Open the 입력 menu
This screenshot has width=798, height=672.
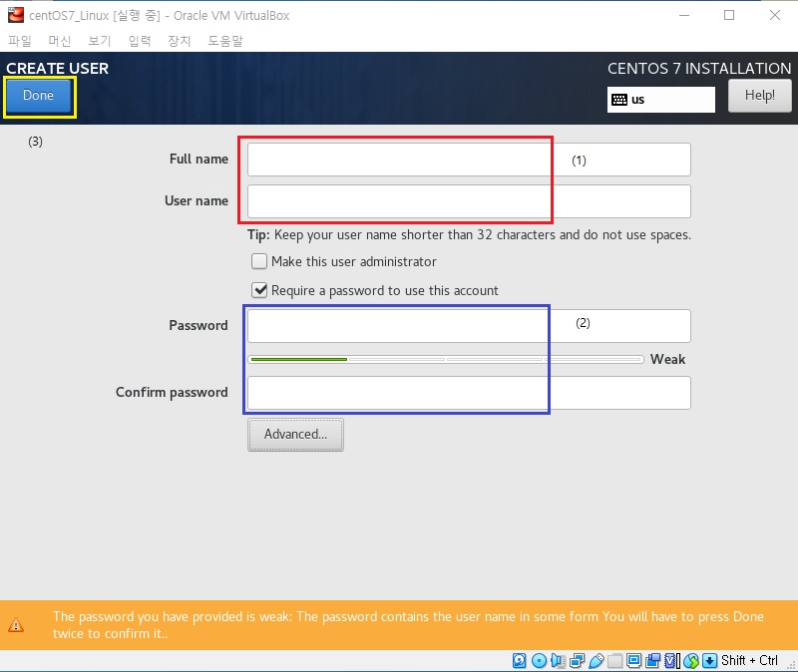[x=140, y=41]
